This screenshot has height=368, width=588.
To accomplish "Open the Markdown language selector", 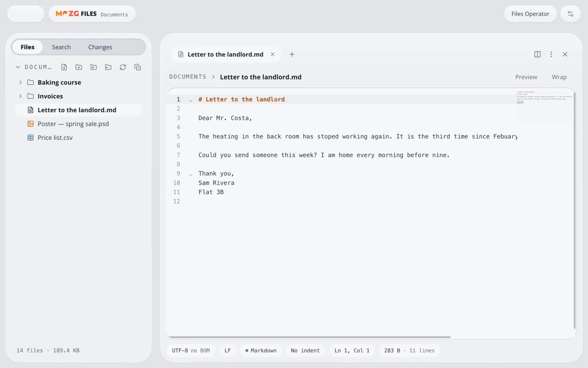I will coord(261,350).
